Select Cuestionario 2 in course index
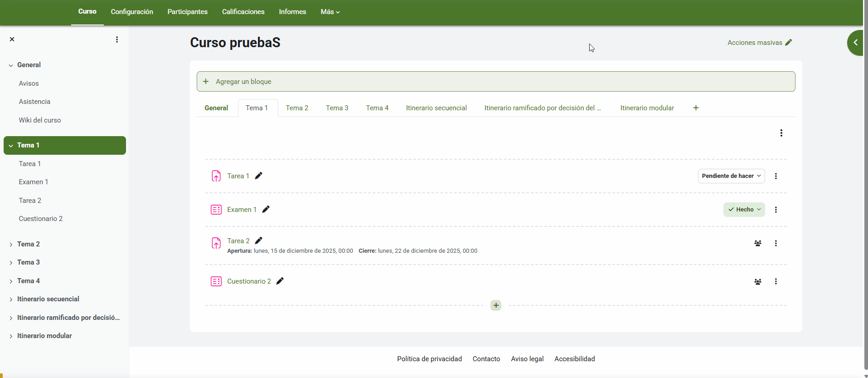This screenshot has width=868, height=378. click(x=41, y=219)
